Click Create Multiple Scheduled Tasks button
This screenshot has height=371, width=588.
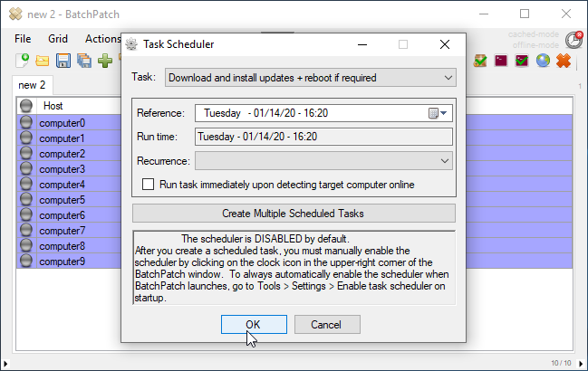click(x=294, y=214)
